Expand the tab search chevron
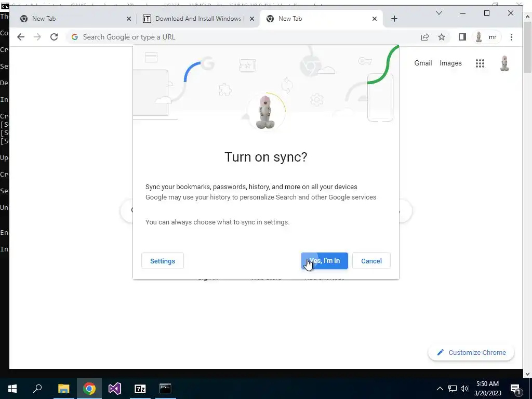The width and height of the screenshot is (532, 399). pyautogui.click(x=438, y=13)
